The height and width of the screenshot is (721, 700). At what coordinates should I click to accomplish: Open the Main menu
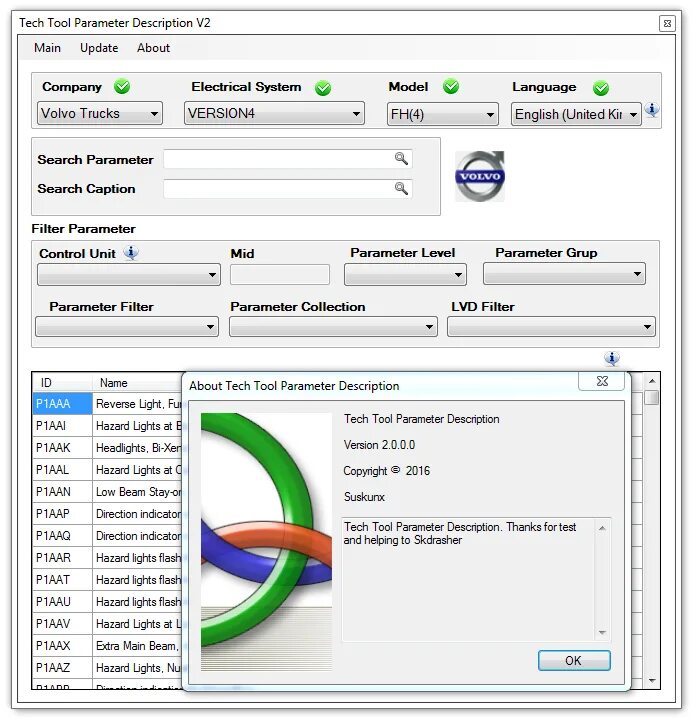[x=47, y=48]
